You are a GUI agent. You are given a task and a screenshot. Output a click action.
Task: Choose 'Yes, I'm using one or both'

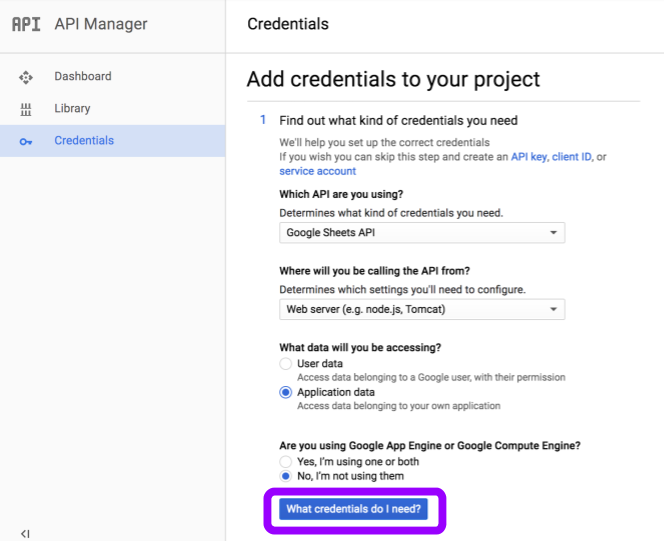[x=286, y=462]
